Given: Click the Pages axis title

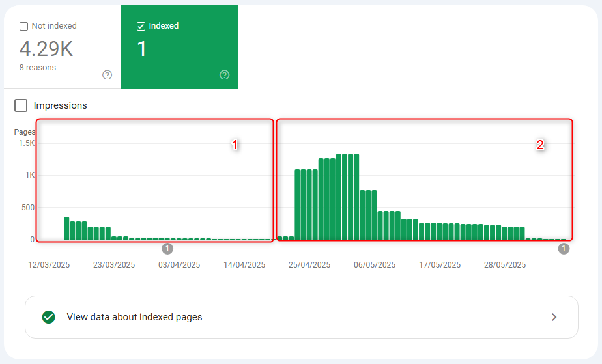Looking at the screenshot, I should click(x=25, y=132).
